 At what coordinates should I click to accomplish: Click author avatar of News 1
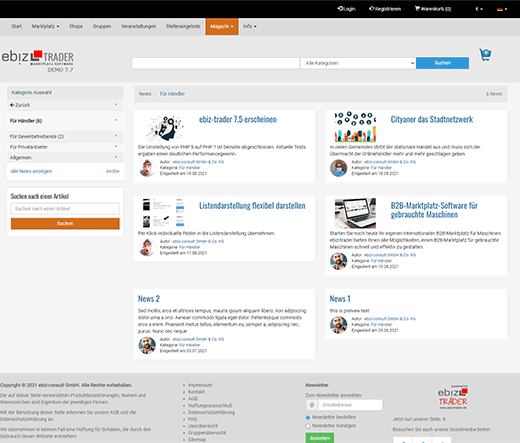coord(339,325)
